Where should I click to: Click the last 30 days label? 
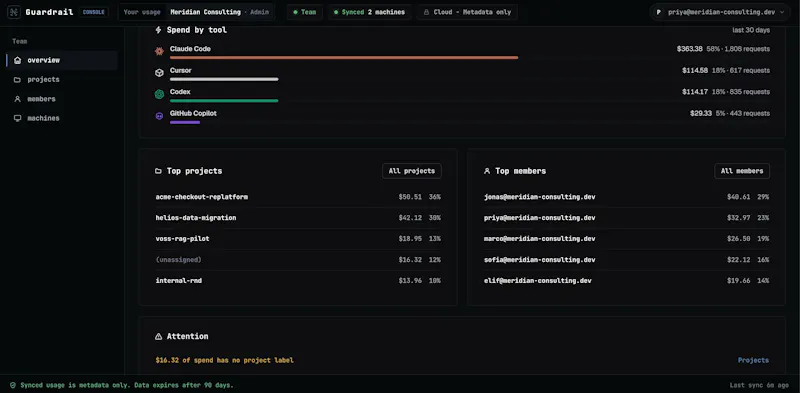(x=751, y=30)
